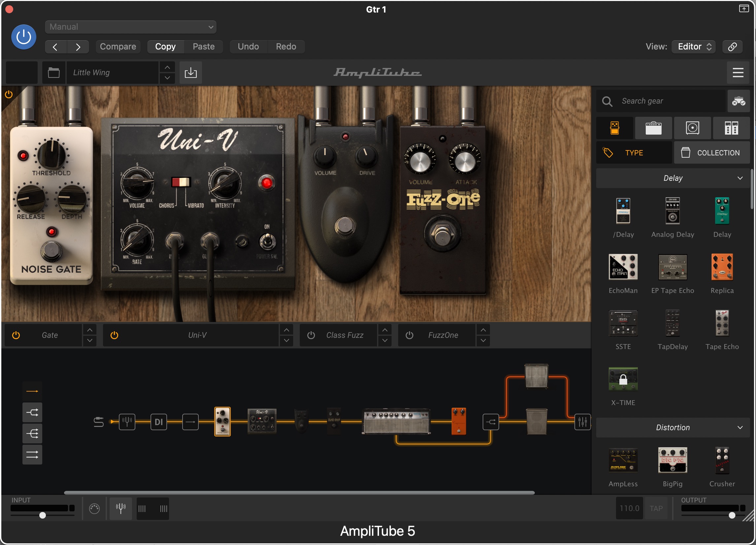Adjust the INPUT level slider
The height and width of the screenshot is (545, 756).
(43, 515)
